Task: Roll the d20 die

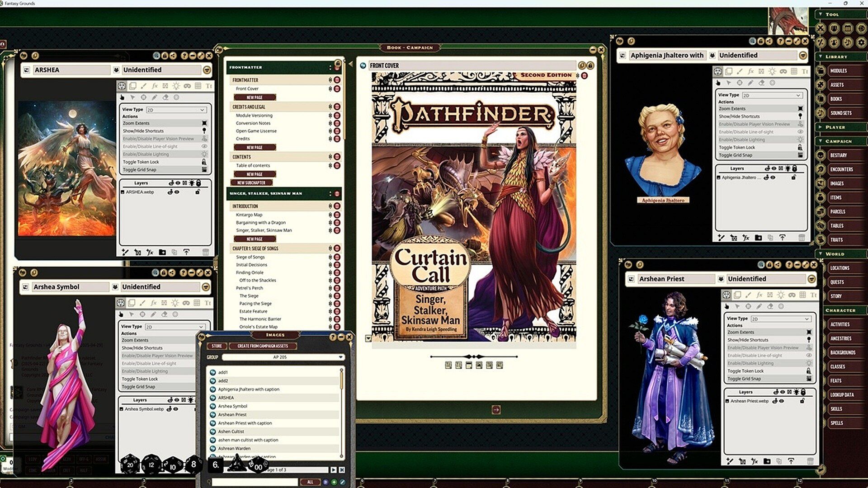Action: (x=130, y=464)
